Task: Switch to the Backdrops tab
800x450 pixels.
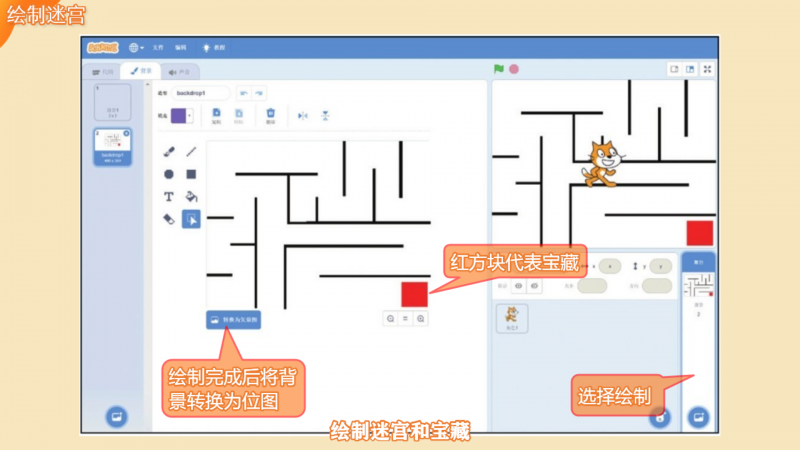Action: [141, 71]
